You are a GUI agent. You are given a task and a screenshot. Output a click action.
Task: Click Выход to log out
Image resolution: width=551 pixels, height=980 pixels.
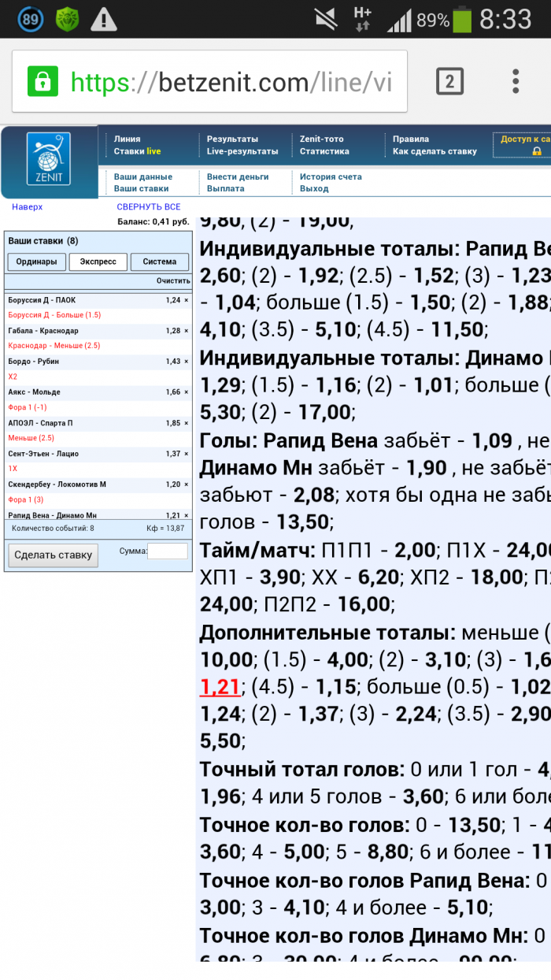tap(314, 189)
